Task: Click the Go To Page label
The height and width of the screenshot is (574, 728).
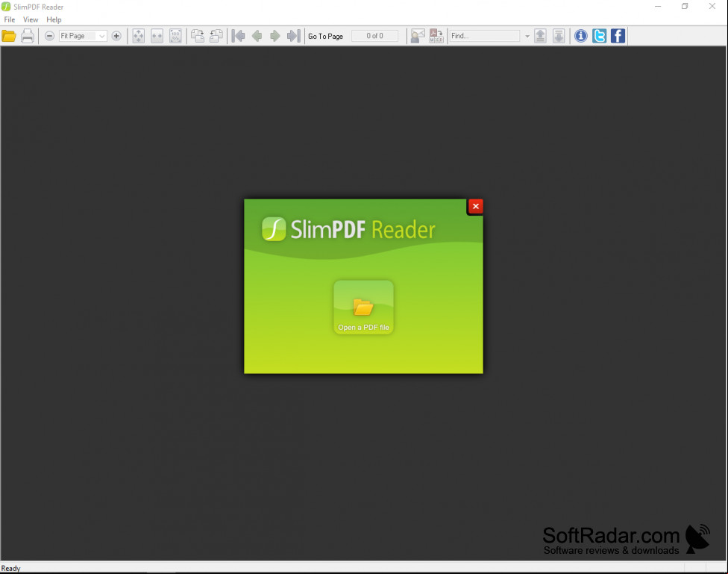Action: (x=325, y=37)
